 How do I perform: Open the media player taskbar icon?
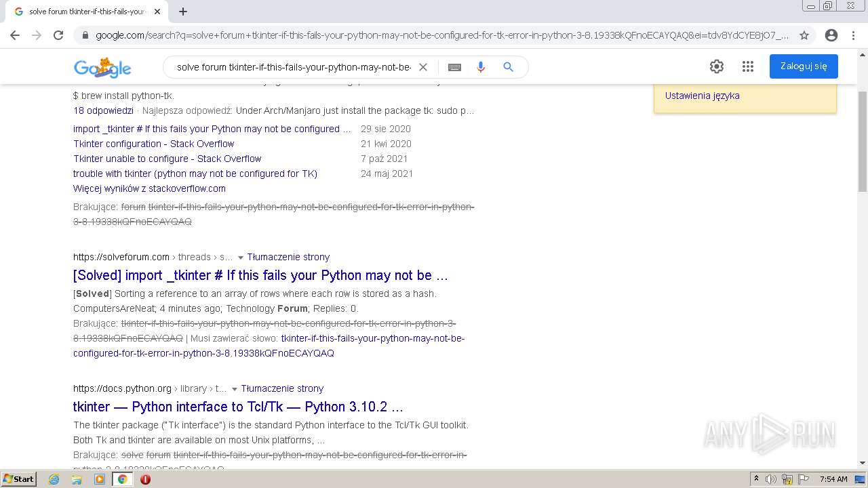click(100, 479)
